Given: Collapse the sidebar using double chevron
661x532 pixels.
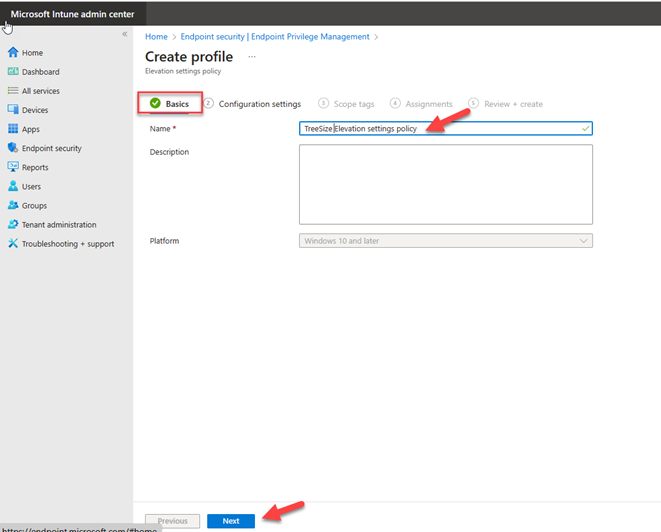Looking at the screenshot, I should tap(125, 34).
